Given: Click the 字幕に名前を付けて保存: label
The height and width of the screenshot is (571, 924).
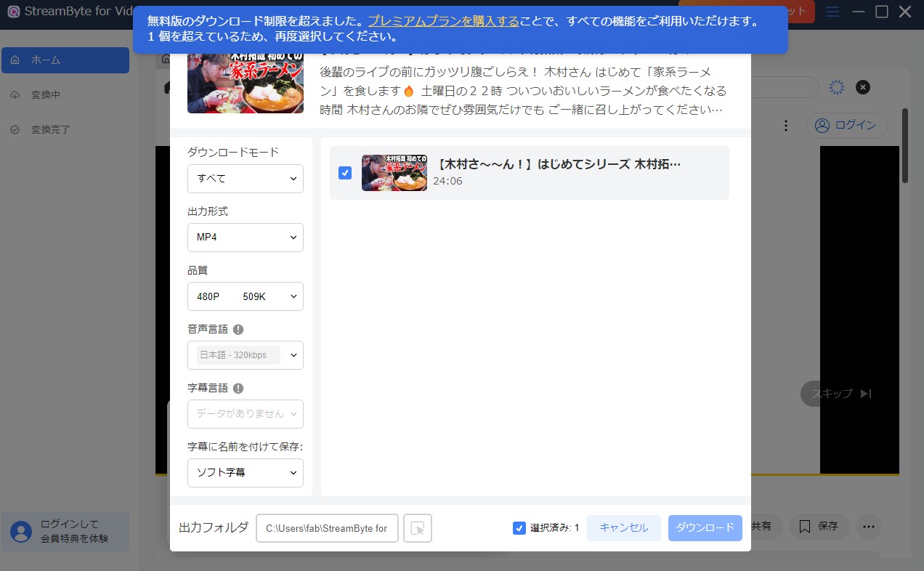Looking at the screenshot, I should (246, 447).
